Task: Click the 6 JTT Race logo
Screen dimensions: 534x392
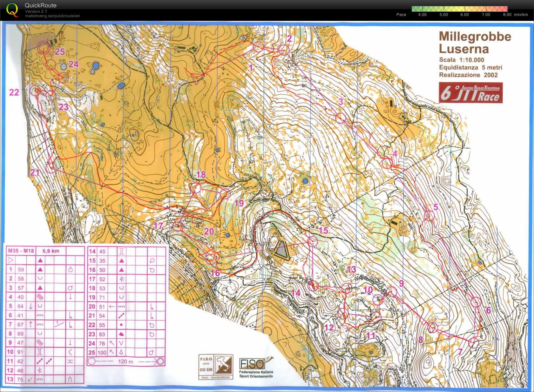Action: [x=471, y=93]
